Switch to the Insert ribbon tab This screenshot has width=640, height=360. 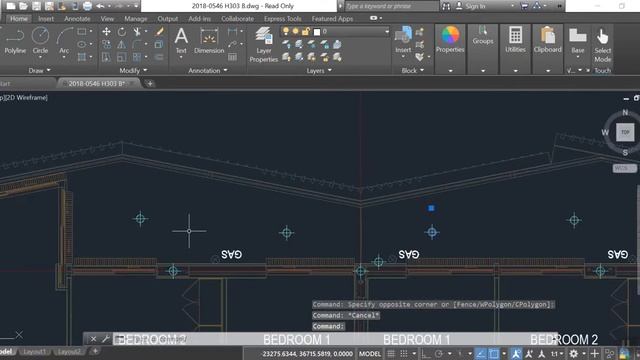46,19
